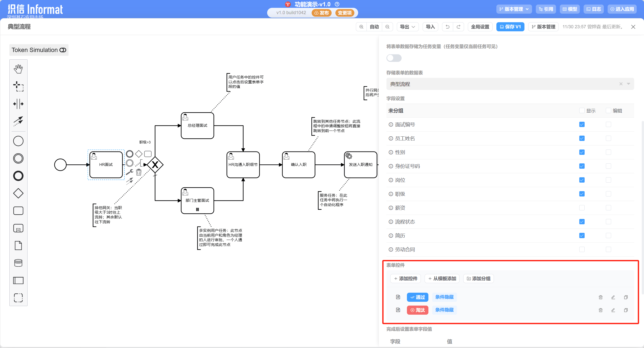Open the 模型 tab in header
Viewport: 644px width, 348px height.
[570, 9]
